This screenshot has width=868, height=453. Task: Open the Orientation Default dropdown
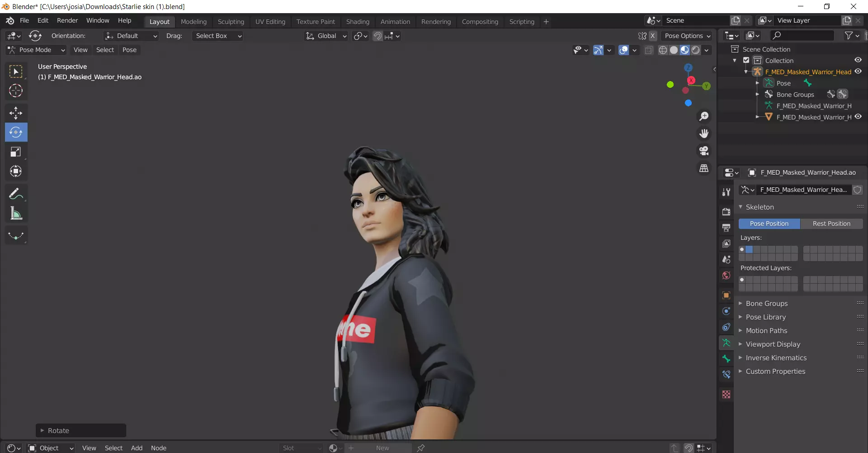(x=131, y=36)
